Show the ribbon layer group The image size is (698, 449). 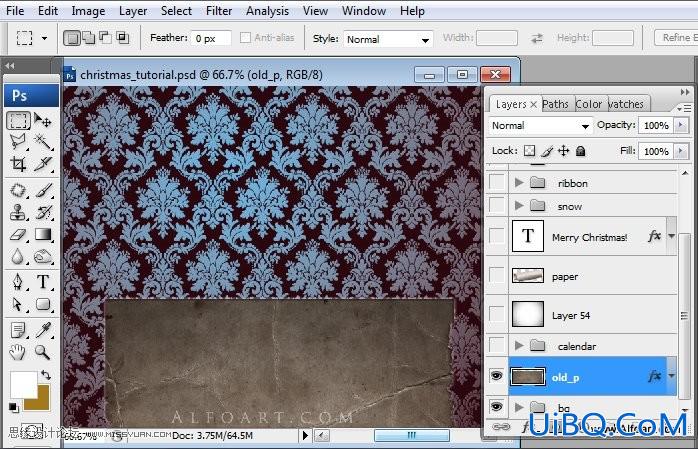tap(496, 182)
